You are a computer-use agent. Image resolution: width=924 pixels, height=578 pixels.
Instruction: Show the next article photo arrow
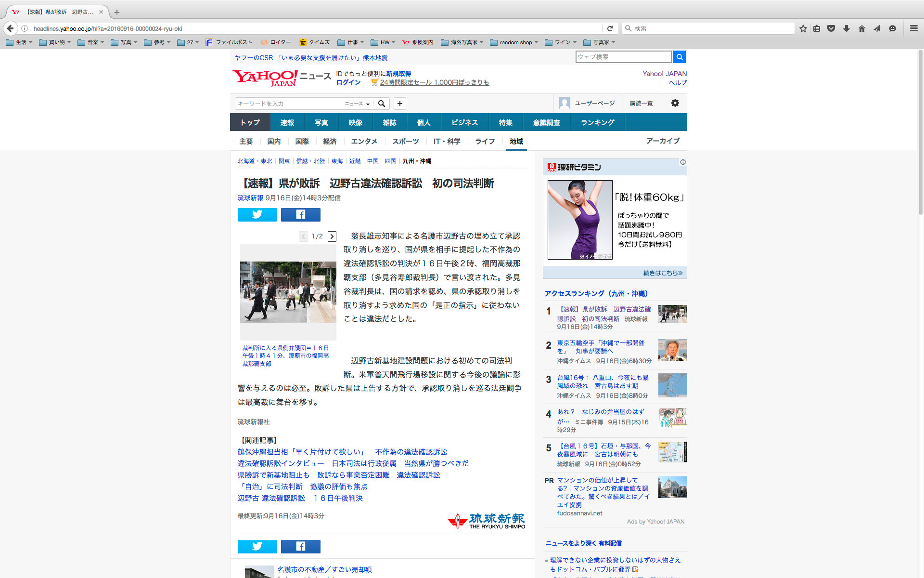(x=332, y=236)
